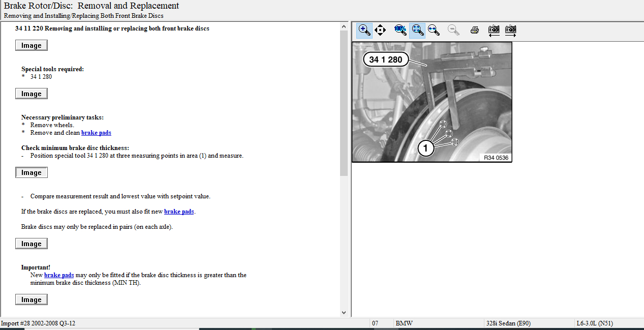Viewport: 644px width, 330px height.
Task: Click the zoom out magnifier icon
Action: coord(453,30)
